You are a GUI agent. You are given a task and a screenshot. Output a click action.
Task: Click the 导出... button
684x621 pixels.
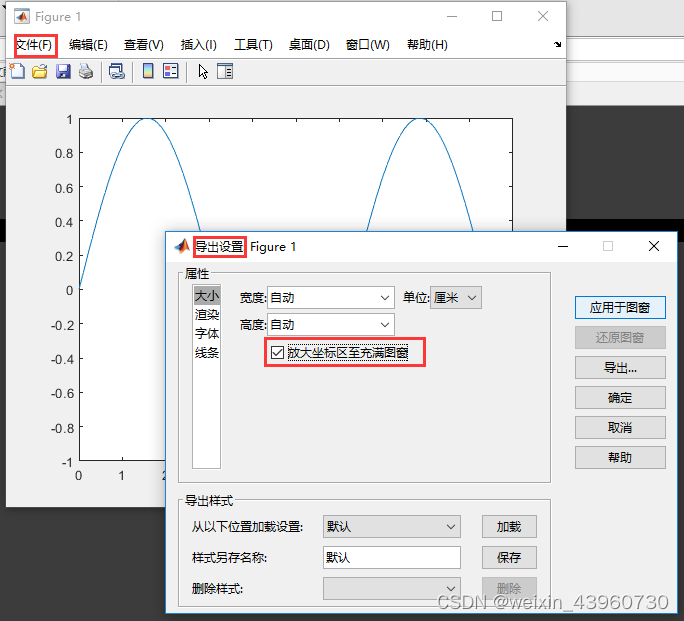[x=620, y=368]
